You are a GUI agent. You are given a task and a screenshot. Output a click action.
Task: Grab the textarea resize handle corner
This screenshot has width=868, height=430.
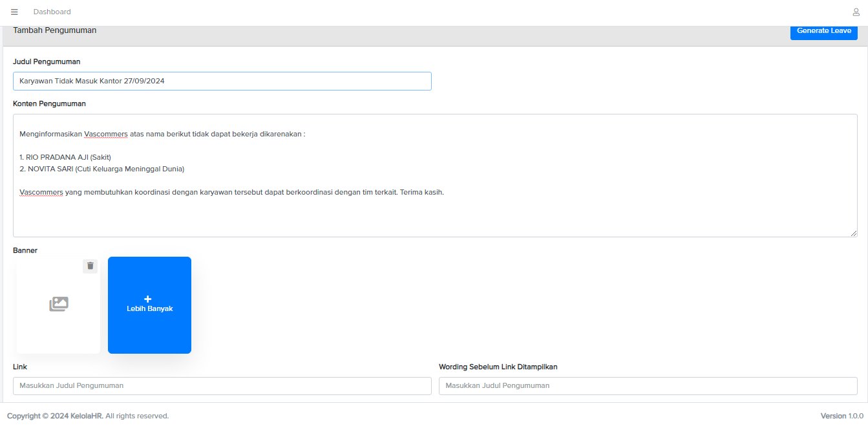(853, 233)
